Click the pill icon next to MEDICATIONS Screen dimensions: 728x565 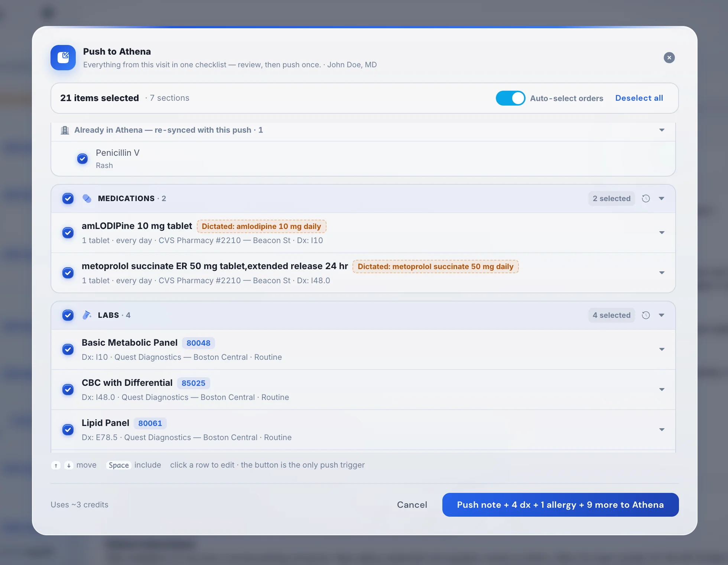pyautogui.click(x=87, y=198)
